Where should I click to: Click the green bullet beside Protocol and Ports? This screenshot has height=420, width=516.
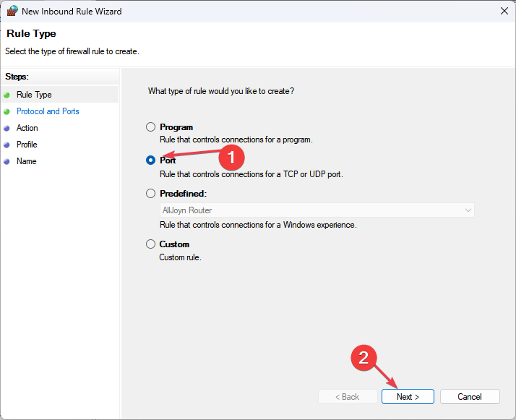tap(7, 111)
